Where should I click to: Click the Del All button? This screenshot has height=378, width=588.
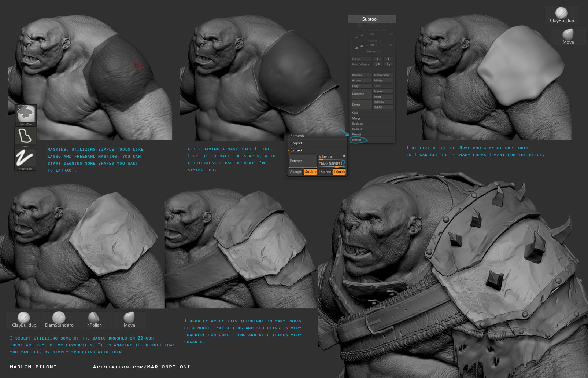(383, 107)
